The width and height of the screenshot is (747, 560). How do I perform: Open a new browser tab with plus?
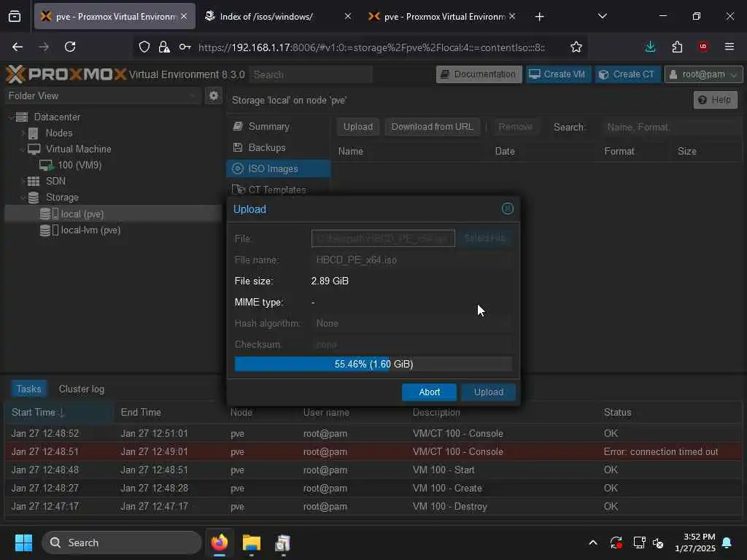pyautogui.click(x=539, y=17)
